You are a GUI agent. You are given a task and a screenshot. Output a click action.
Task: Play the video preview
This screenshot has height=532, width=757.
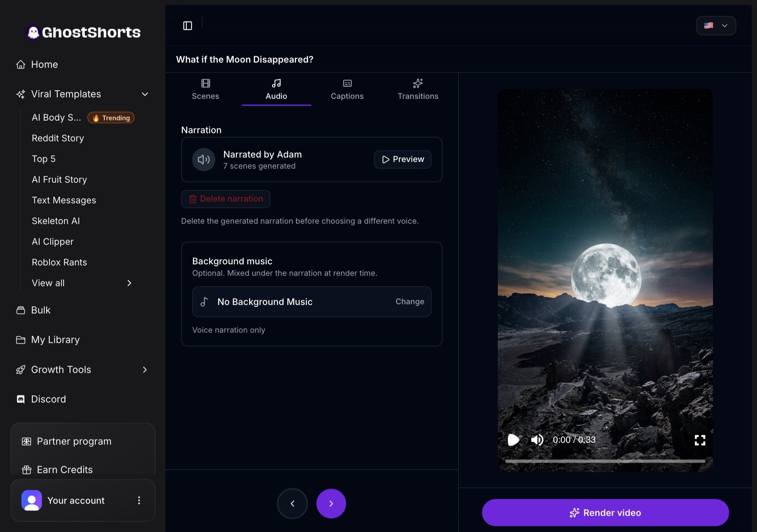[513, 440]
